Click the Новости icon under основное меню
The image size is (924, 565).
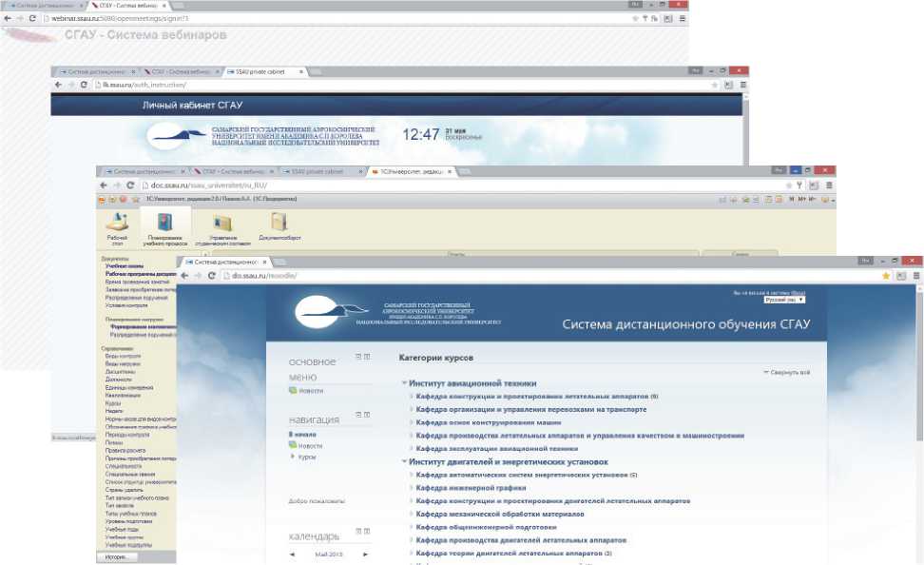pyautogui.click(x=293, y=390)
